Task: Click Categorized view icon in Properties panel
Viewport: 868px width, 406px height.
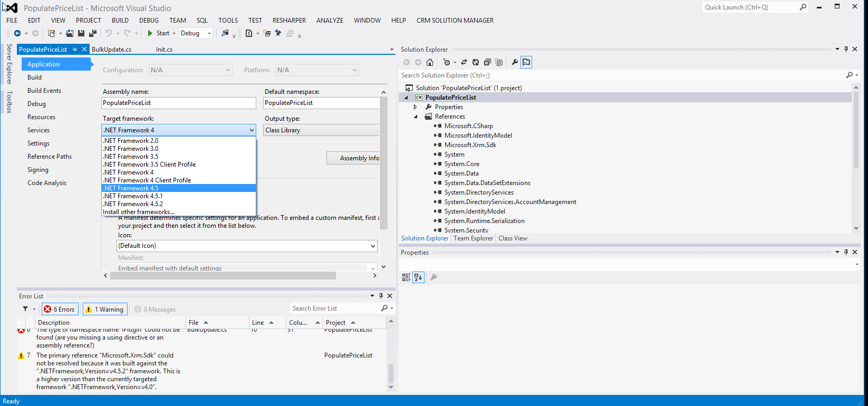Action: [x=406, y=277]
